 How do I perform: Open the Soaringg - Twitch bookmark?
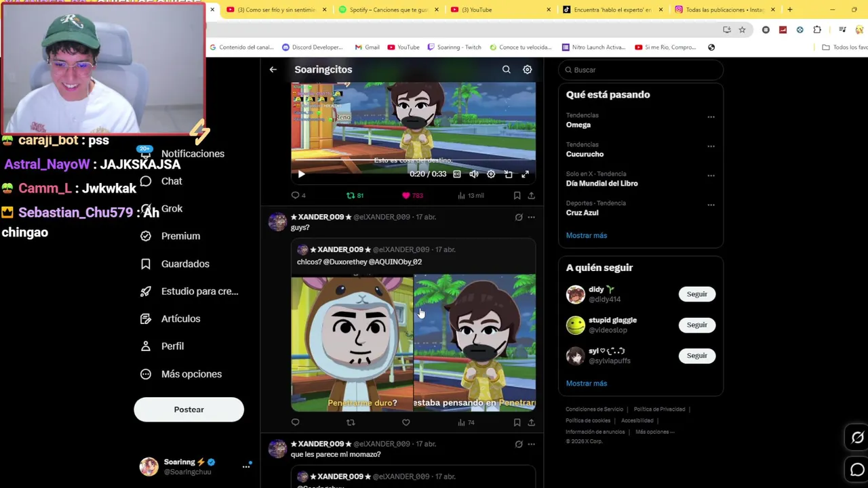[454, 47]
